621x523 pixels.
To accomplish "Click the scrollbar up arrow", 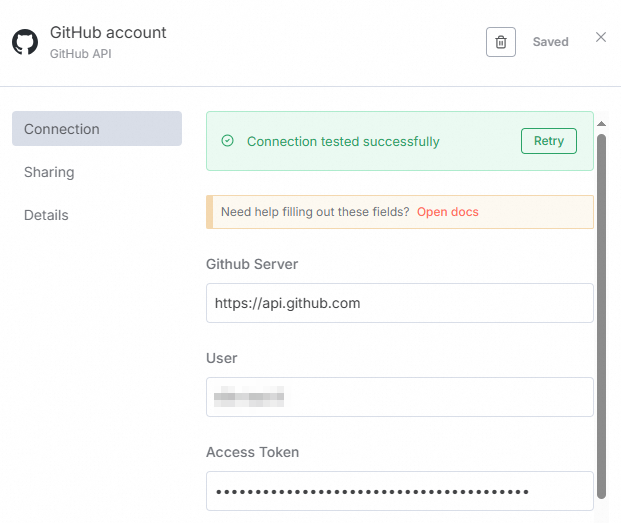I will coord(601,124).
